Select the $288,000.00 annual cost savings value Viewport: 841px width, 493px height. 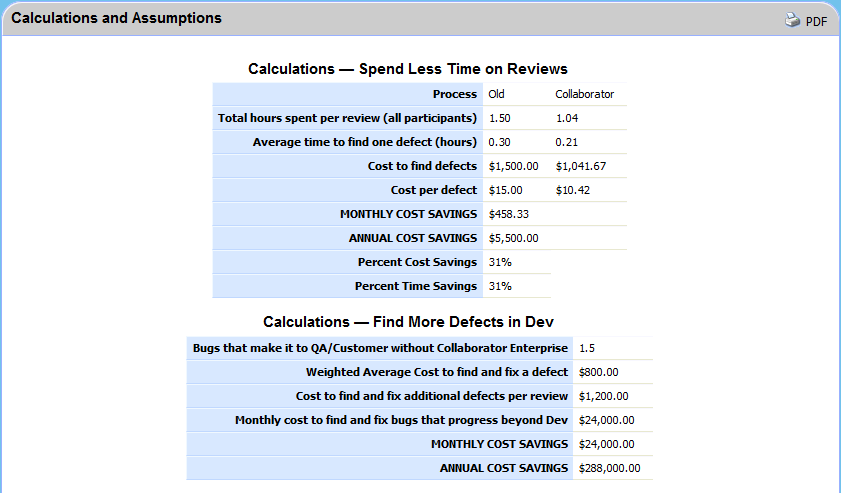pyautogui.click(x=610, y=468)
